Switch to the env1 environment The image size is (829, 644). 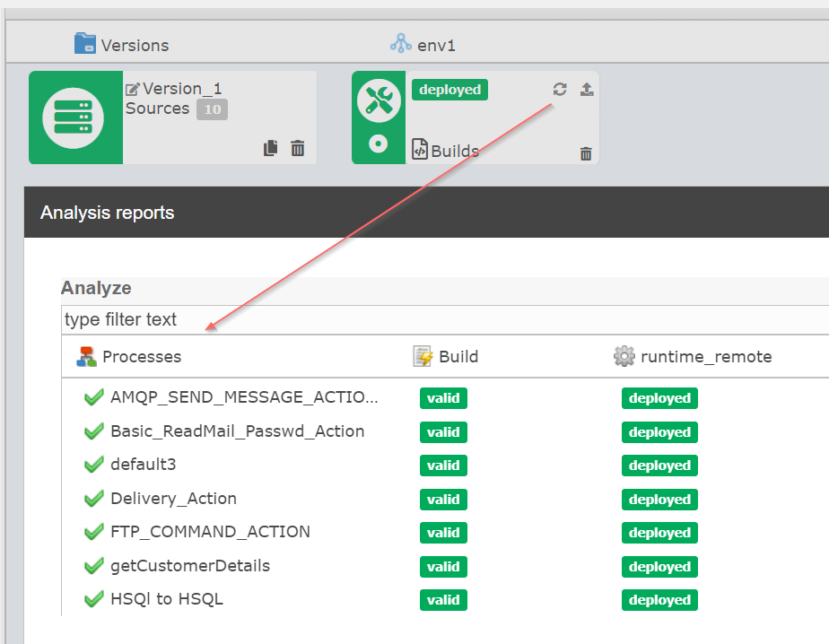click(422, 44)
